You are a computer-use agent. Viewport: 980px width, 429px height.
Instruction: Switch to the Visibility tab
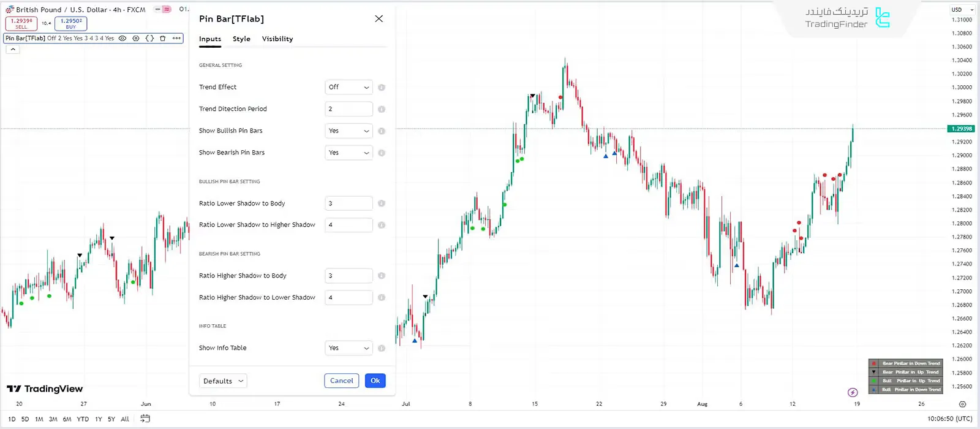[277, 39]
